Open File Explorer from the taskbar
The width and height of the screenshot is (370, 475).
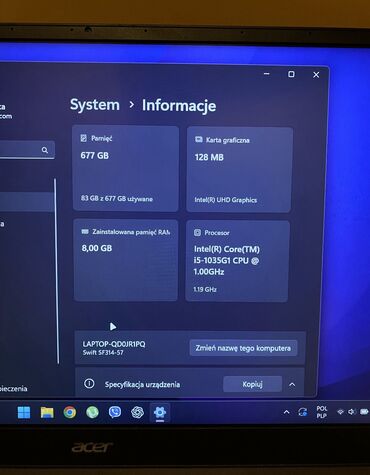pyautogui.click(x=47, y=412)
